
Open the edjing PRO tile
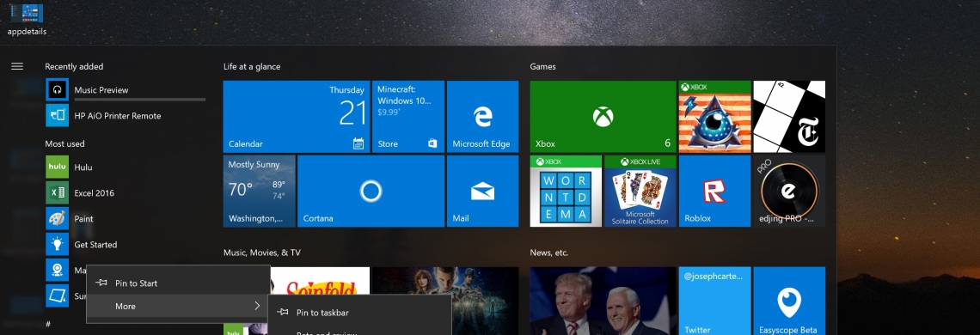pos(789,191)
